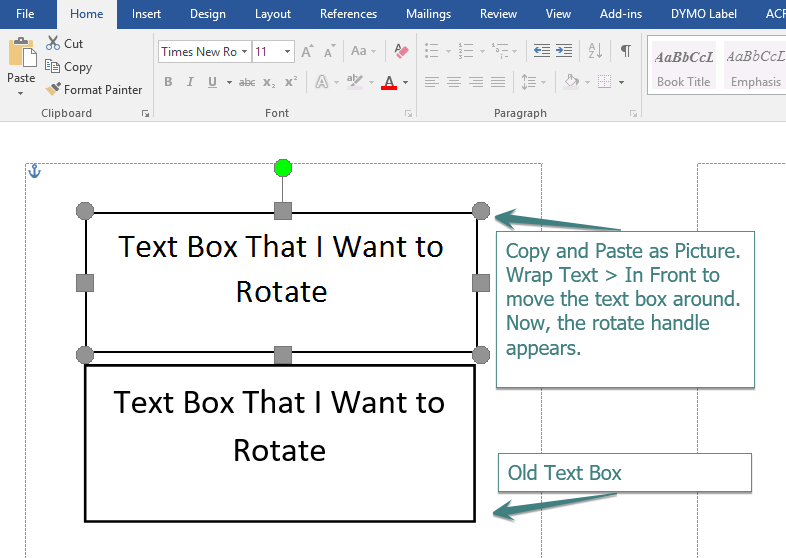Viewport: 786px width, 558px height.
Task: Toggle Show/Hide paragraph marks
Action: coord(626,51)
